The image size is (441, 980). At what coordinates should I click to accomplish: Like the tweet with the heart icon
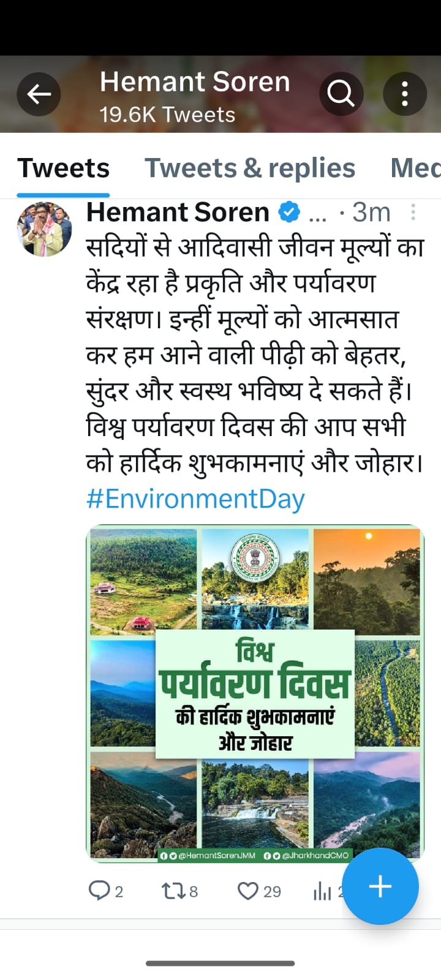point(248,891)
